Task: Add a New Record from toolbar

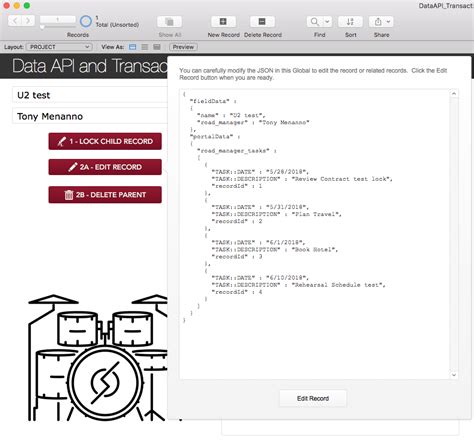Action: pos(223,22)
